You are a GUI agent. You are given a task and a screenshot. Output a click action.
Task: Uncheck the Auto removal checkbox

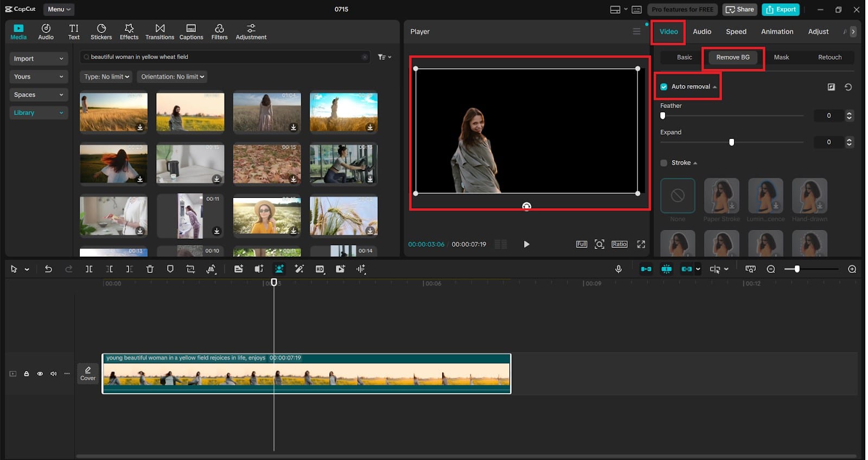click(x=663, y=87)
